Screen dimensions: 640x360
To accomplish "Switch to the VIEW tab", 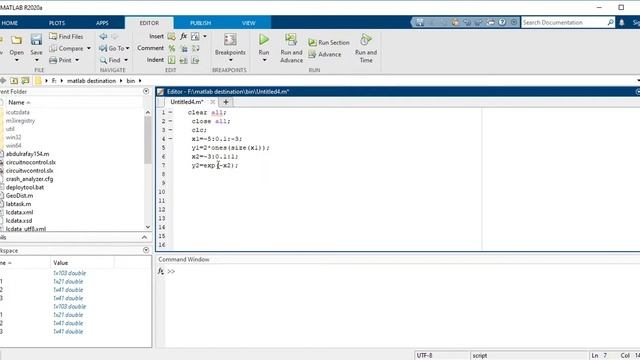I will (248, 23).
